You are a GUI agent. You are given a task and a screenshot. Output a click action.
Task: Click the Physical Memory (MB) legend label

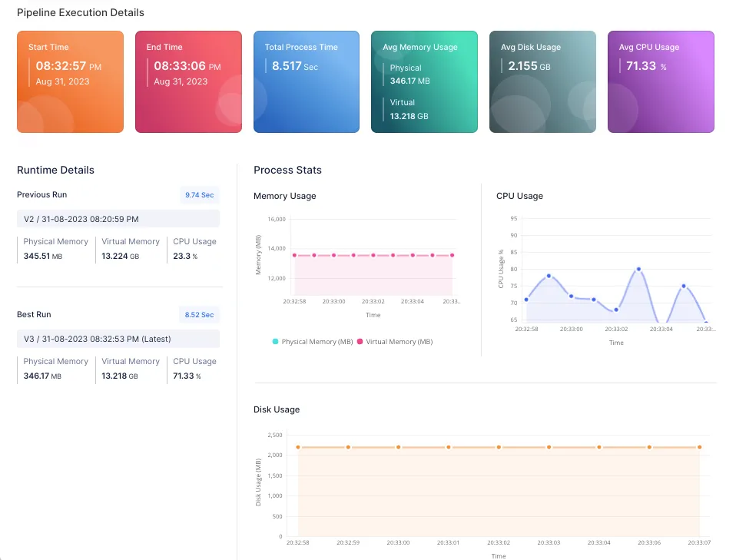click(x=317, y=342)
